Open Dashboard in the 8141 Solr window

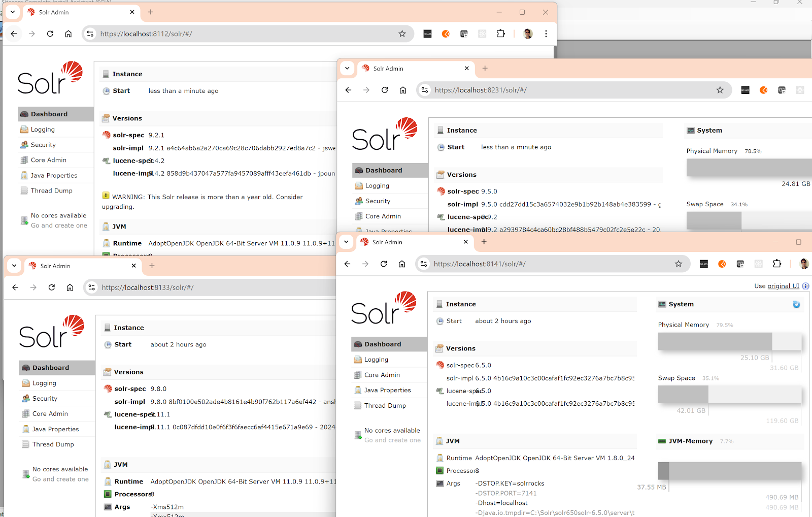389,344
